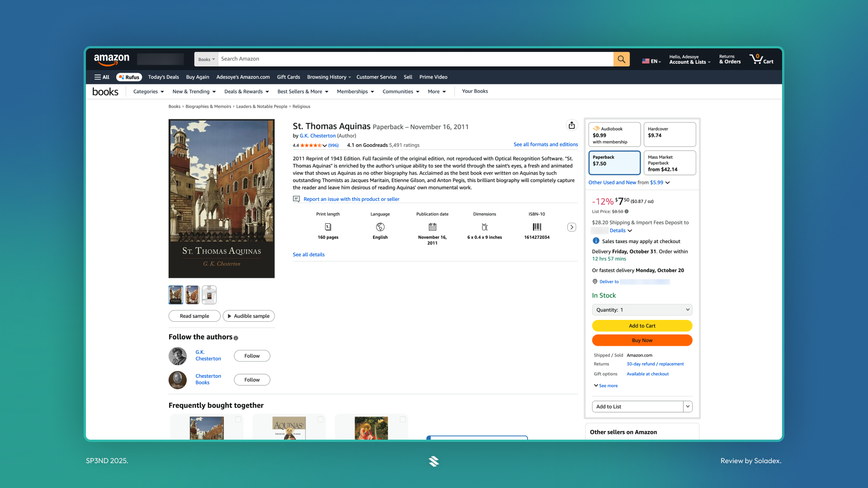Click the orange search magnifier button
Image resolution: width=868 pixels, height=488 pixels.
point(621,59)
